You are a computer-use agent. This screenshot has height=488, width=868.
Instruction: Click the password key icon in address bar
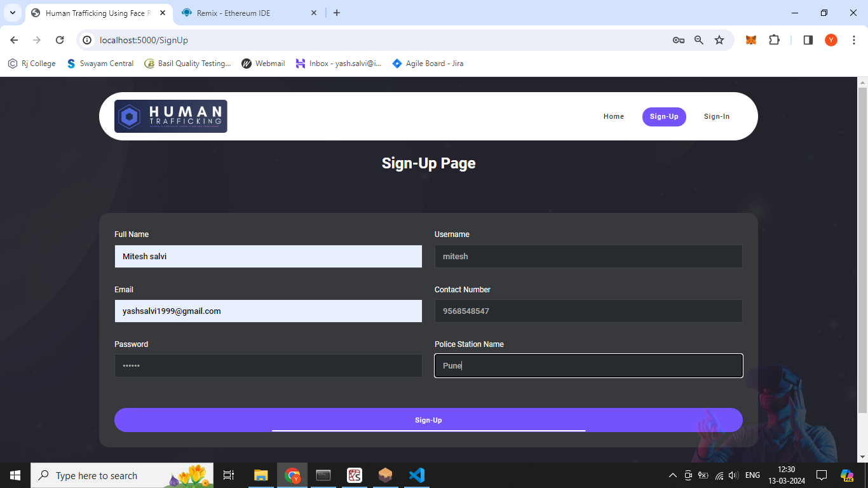pyautogui.click(x=678, y=40)
